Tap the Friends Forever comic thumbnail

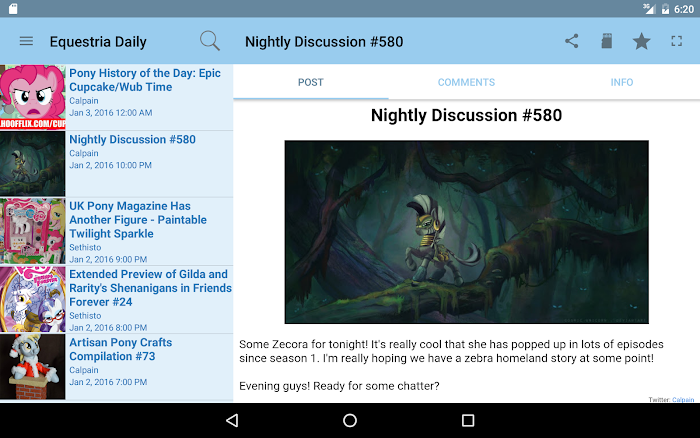(33, 299)
